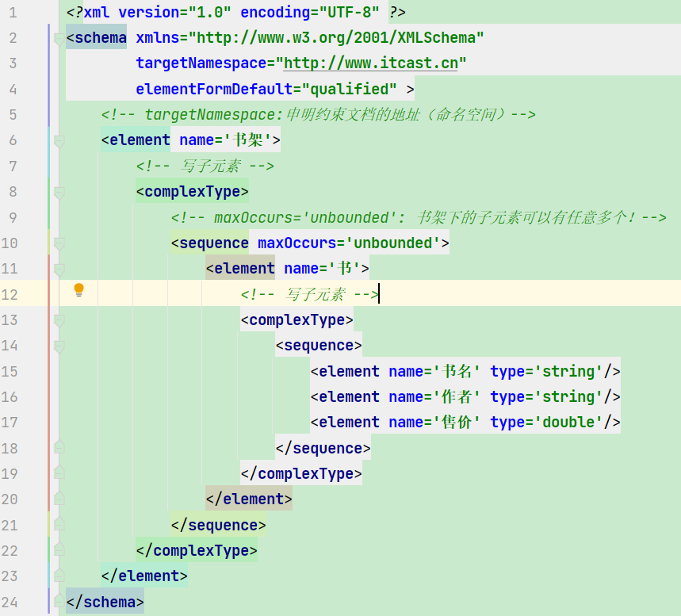Click the 'double' type value on line 17
Screen dimensions: 681x616
pos(568,423)
